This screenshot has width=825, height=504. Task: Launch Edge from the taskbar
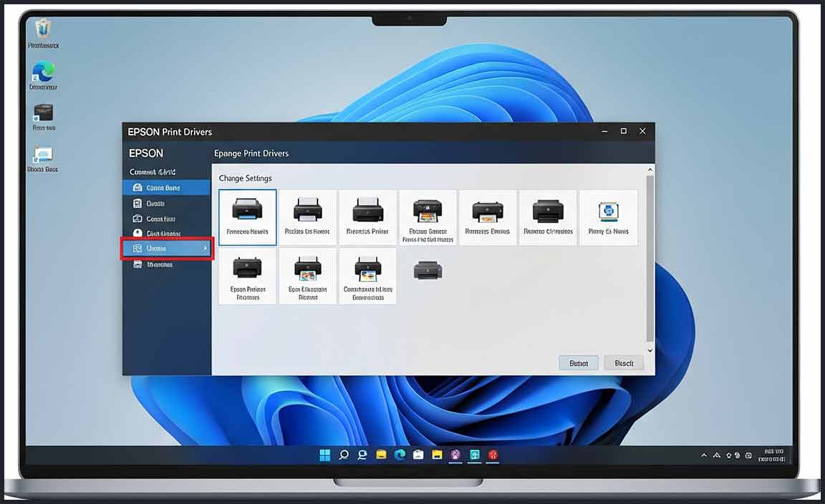tap(400, 455)
